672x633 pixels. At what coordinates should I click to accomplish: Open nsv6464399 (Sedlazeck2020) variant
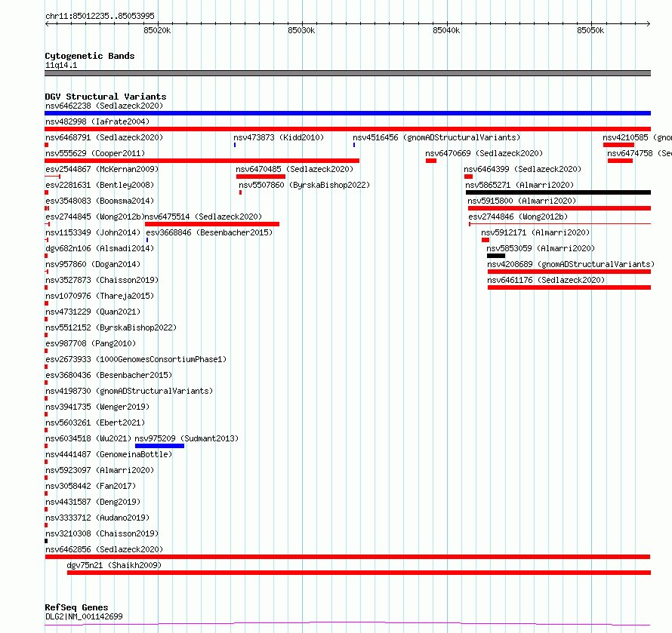pos(522,169)
